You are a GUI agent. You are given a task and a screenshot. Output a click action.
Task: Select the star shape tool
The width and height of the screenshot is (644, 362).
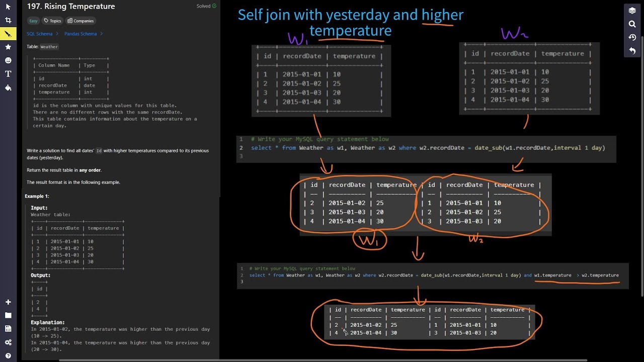(8, 47)
